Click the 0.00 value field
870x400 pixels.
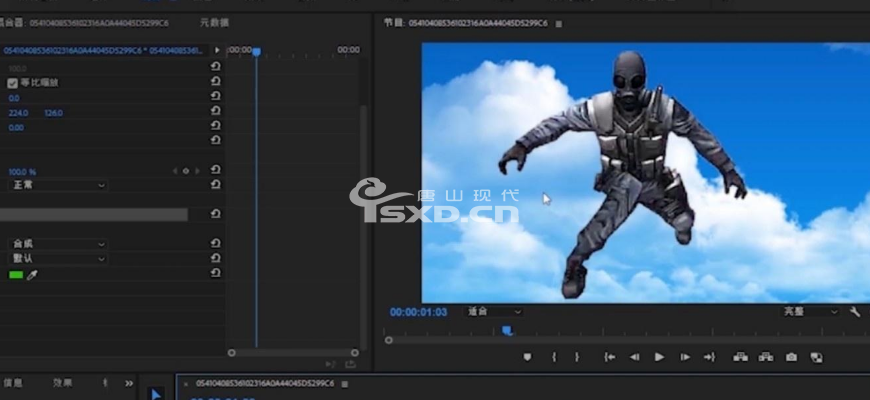[x=16, y=128]
